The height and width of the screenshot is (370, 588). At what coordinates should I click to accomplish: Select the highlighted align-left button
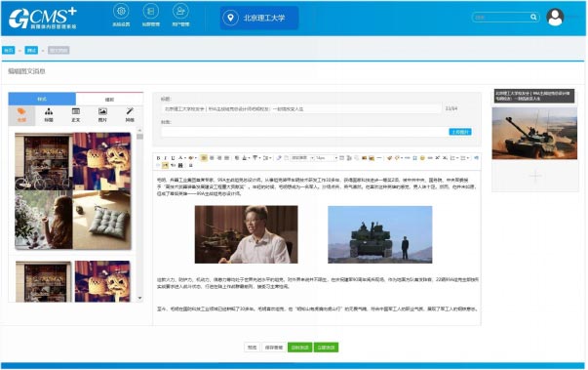(203, 158)
